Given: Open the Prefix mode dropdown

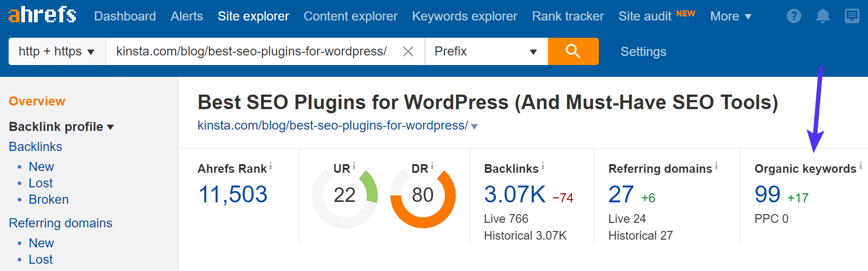Looking at the screenshot, I should pos(486,51).
